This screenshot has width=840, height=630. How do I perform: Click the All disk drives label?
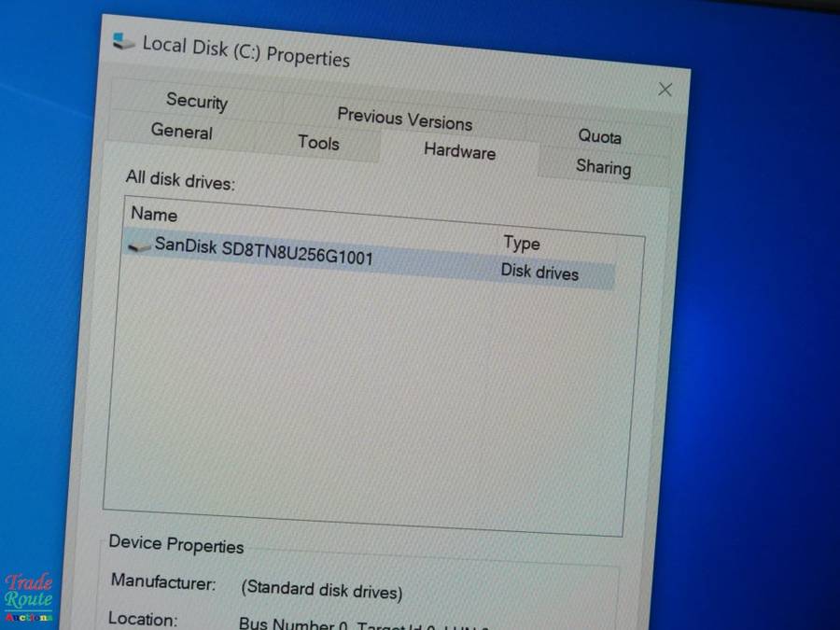180,180
